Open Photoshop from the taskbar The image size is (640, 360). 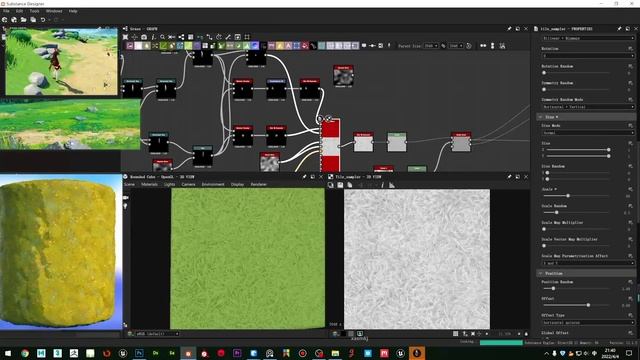139,353
